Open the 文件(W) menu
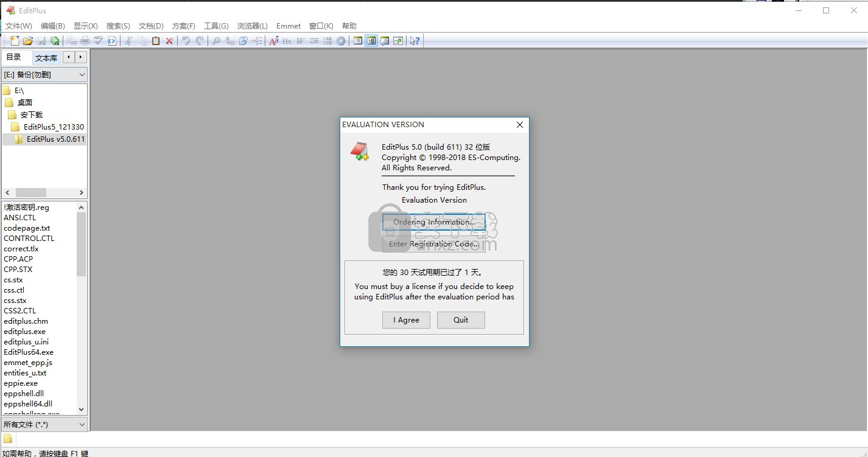This screenshot has height=457, width=868. [x=19, y=26]
